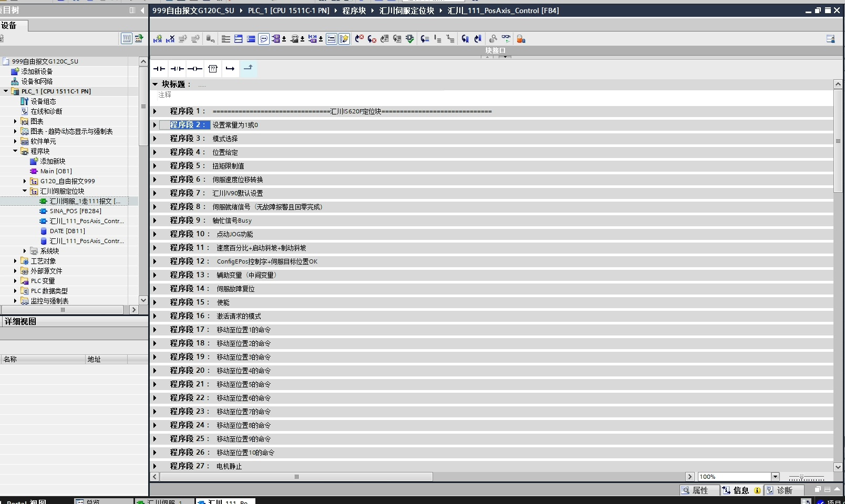Viewport: 845px width, 504px height.
Task: Click the 详细视图 panel header
Action: (74, 321)
